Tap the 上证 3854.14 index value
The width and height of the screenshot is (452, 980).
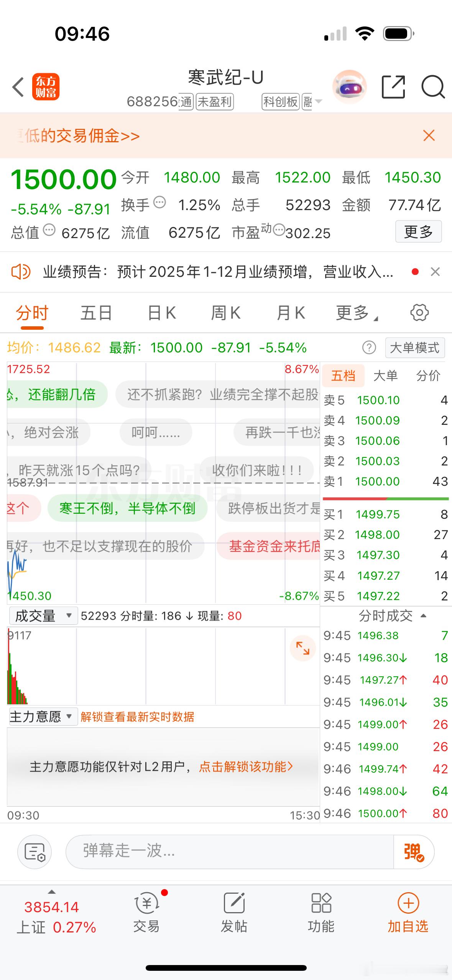pos(51,907)
